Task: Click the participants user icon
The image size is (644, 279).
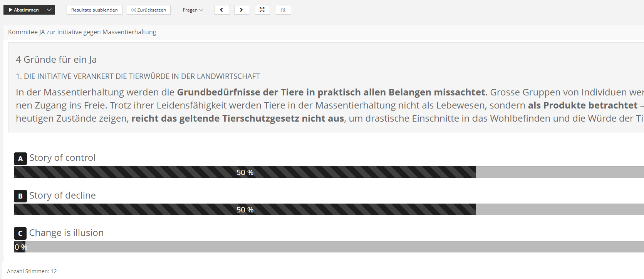Action: pyautogui.click(x=283, y=10)
